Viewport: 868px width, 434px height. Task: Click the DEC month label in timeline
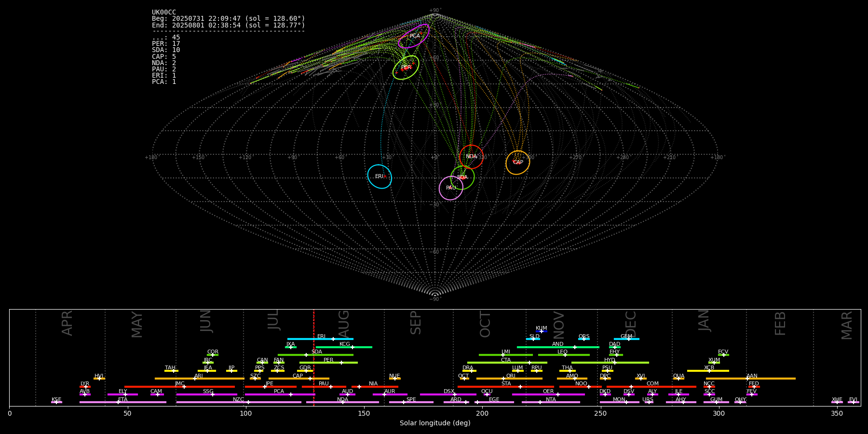631,324
